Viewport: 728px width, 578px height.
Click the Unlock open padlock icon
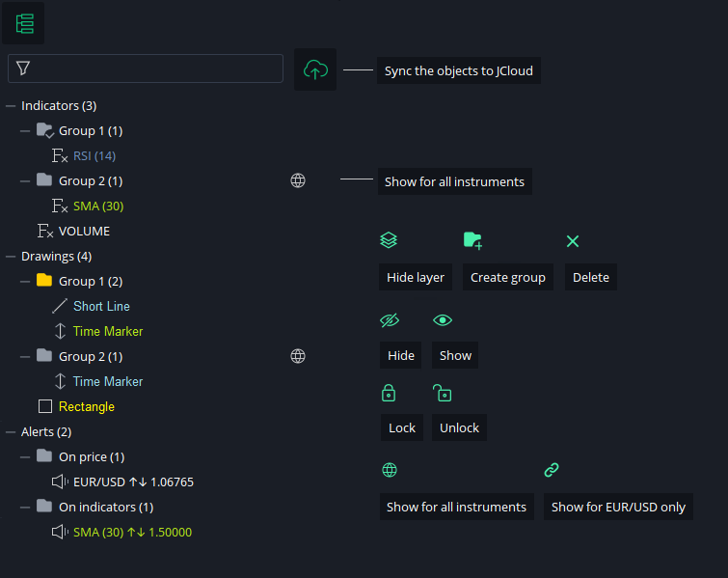[x=442, y=393]
